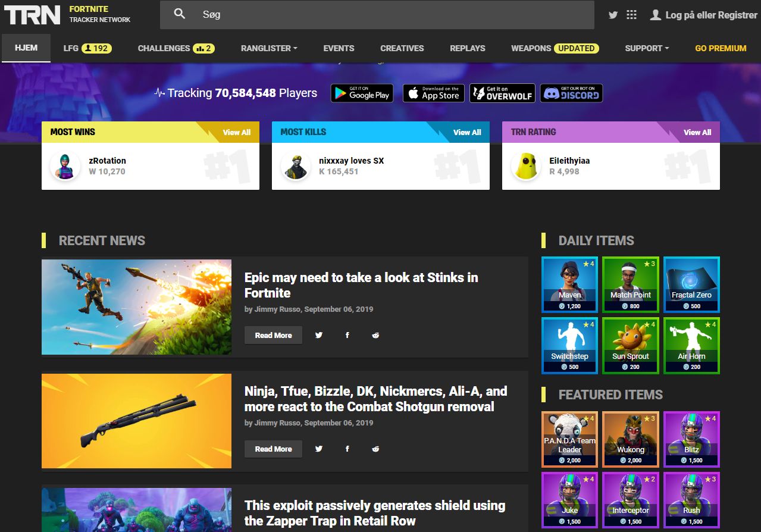Image resolution: width=761 pixels, height=532 pixels.
Task: Open the Events page
Action: pyautogui.click(x=339, y=48)
